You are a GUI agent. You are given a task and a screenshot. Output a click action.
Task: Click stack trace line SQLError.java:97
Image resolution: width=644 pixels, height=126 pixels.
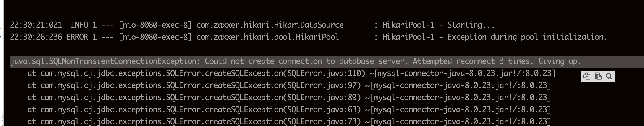[289, 85]
